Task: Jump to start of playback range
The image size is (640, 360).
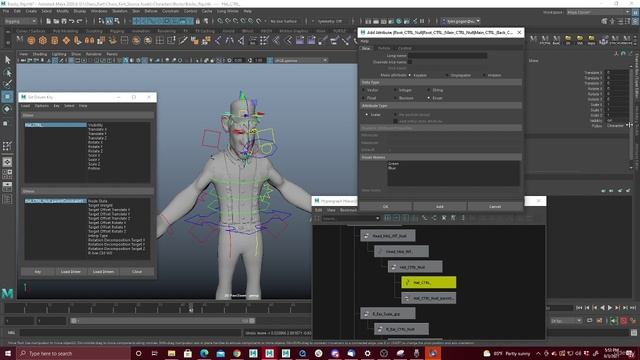Action: [579, 308]
